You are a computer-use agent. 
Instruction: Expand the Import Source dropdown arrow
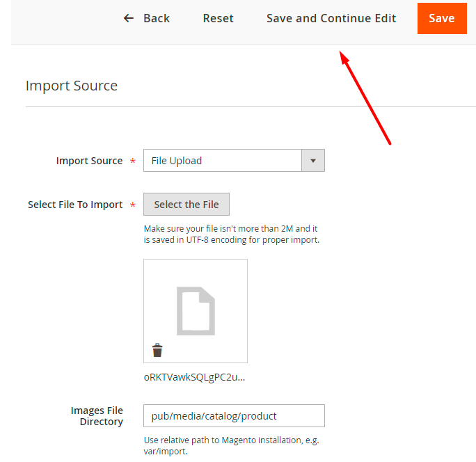coord(313,161)
